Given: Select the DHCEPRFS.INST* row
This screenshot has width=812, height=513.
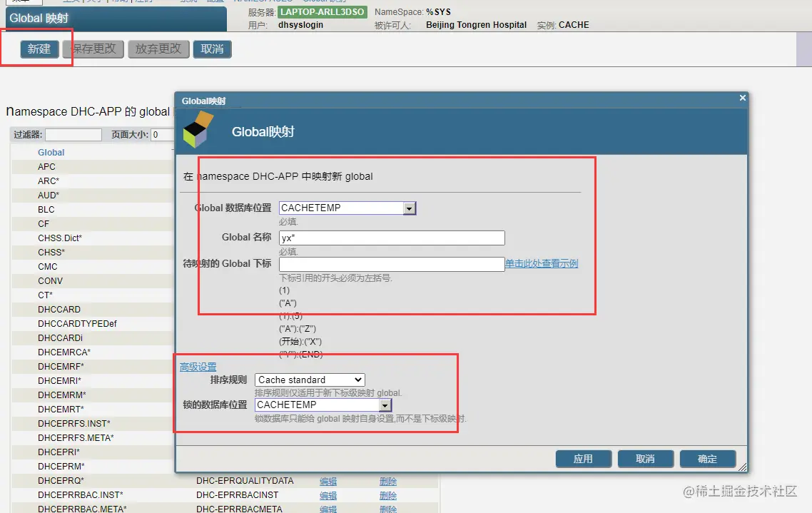Looking at the screenshot, I should [92, 423].
